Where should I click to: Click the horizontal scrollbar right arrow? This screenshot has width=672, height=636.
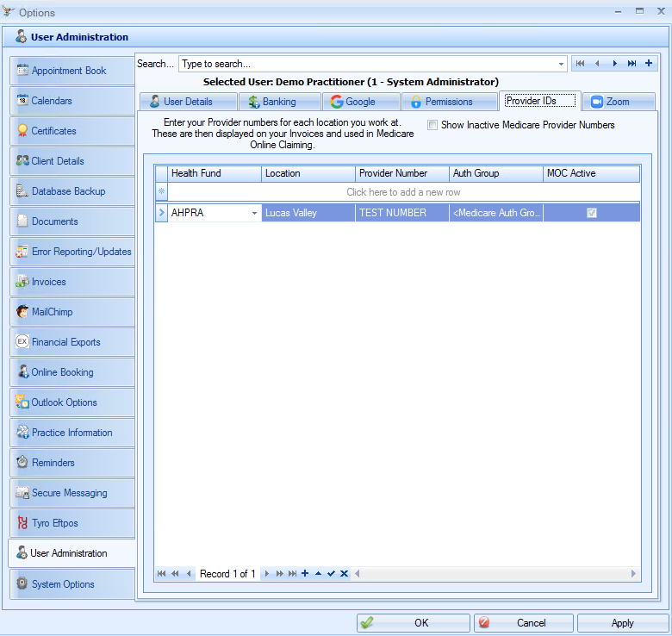[x=633, y=573]
